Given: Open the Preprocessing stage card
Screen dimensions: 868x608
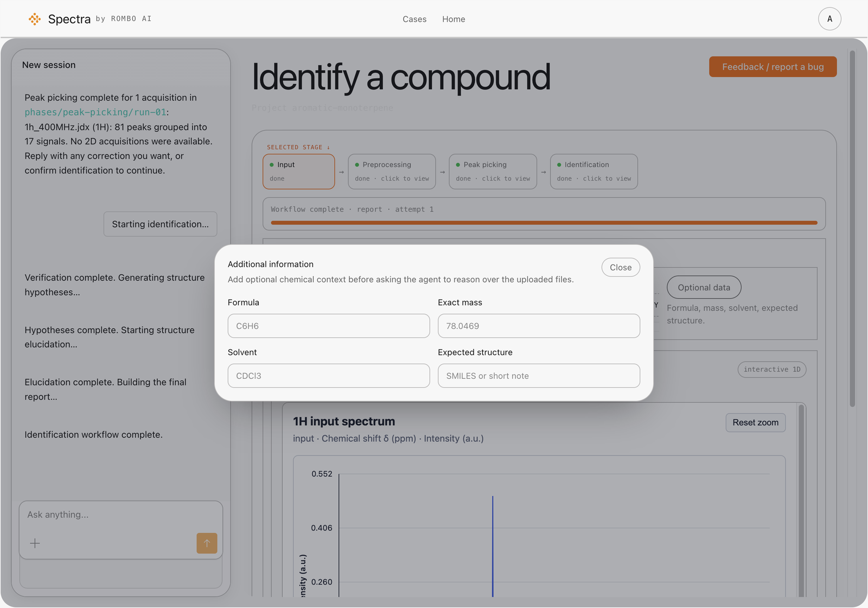Looking at the screenshot, I should [392, 172].
